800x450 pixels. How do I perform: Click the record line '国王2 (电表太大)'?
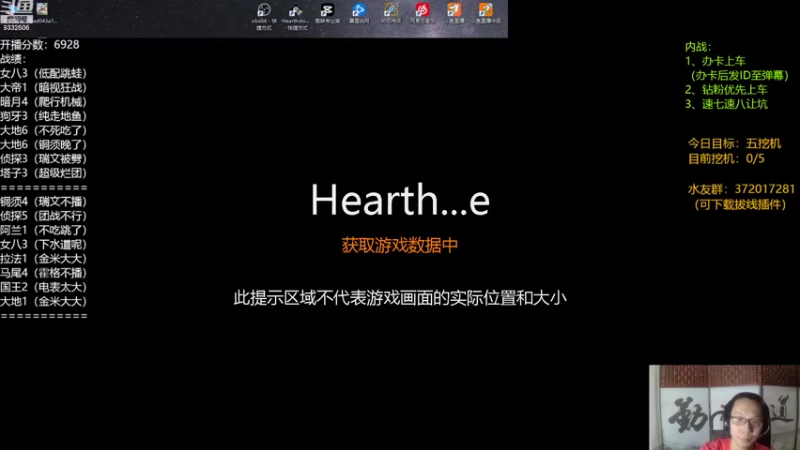point(43,287)
